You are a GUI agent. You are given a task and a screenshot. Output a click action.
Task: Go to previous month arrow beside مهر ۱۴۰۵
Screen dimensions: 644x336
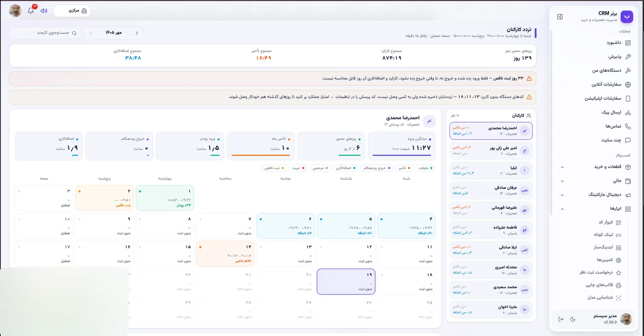tap(137, 33)
